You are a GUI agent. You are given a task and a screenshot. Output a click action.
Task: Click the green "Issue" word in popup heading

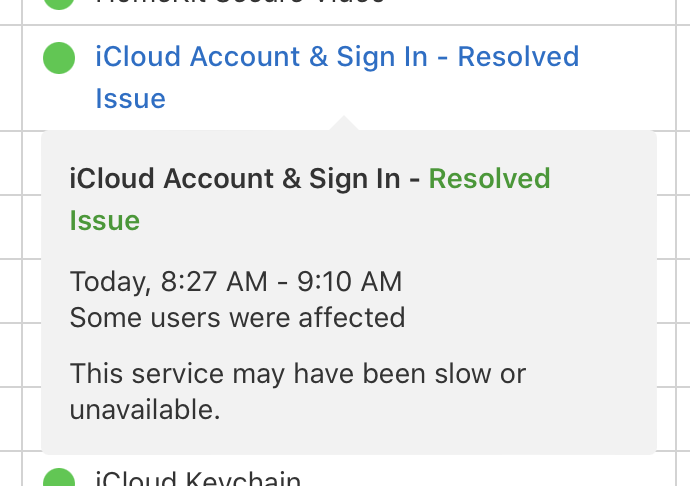104,221
